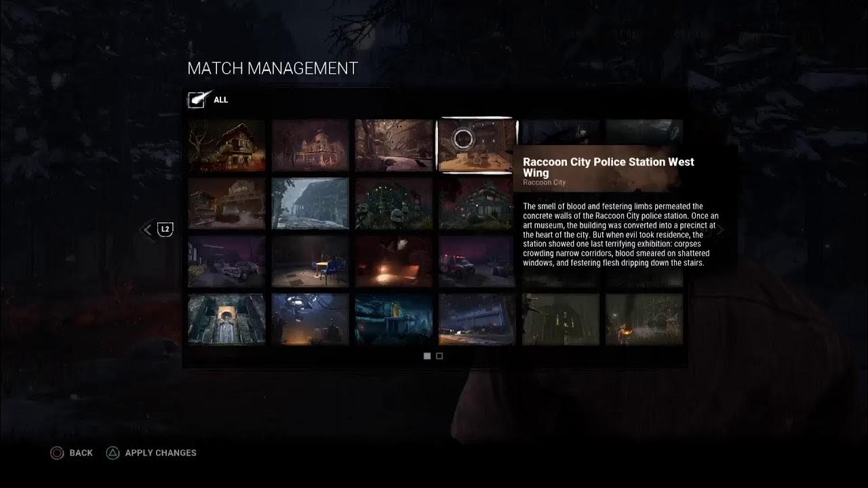Select the green house with lit windows thumbnail
The width and height of the screenshot is (868, 488).
pos(477,203)
